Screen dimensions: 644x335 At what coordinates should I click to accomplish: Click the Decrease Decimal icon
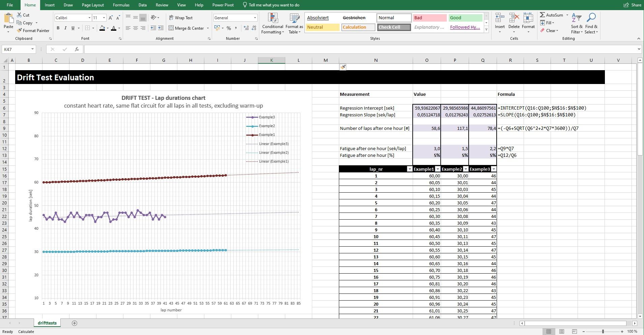[x=254, y=28]
